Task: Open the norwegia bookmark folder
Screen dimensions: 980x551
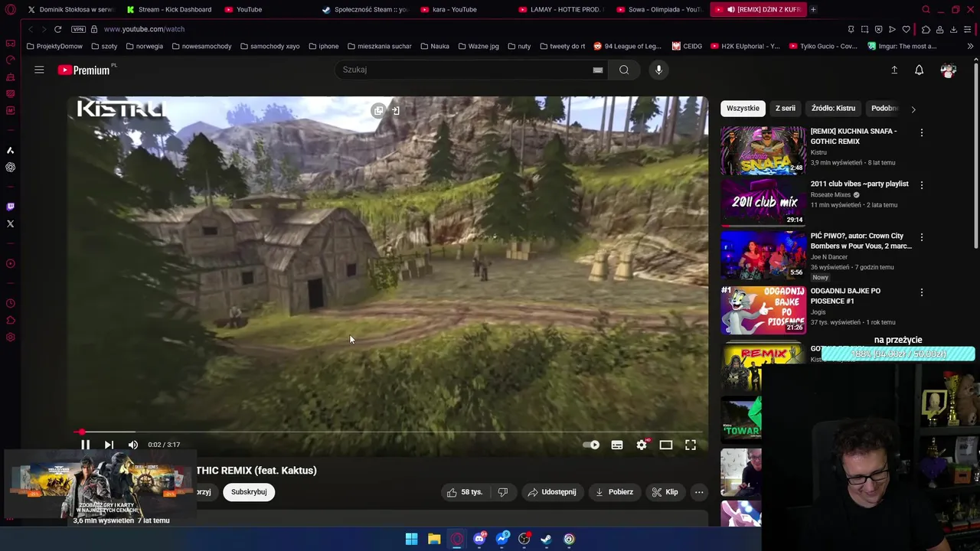Action: 144,46
